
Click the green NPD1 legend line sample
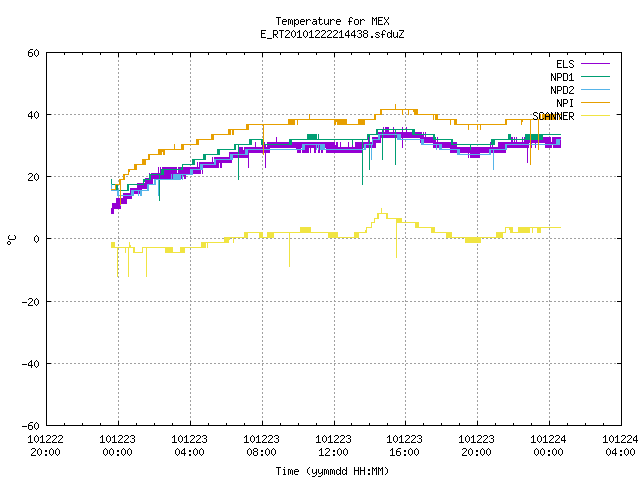[595, 76]
